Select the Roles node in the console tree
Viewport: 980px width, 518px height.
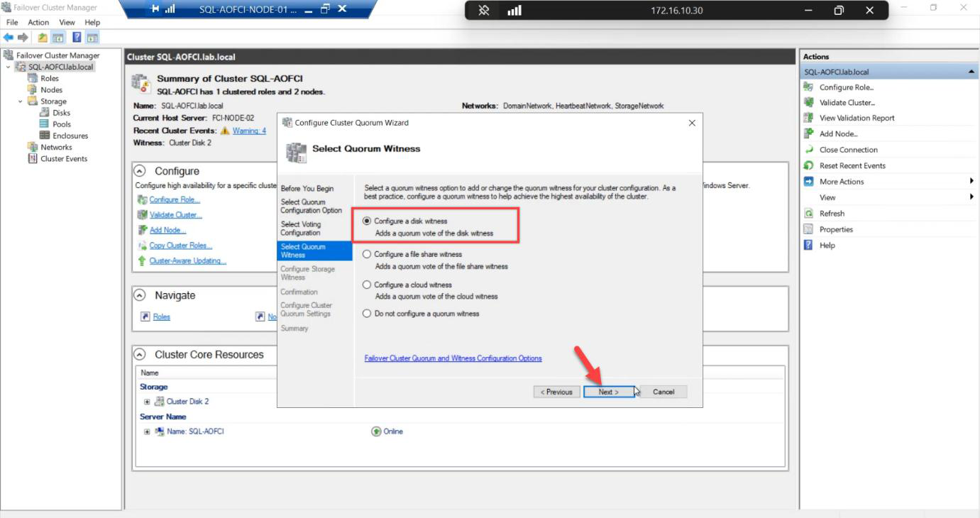pos(50,79)
